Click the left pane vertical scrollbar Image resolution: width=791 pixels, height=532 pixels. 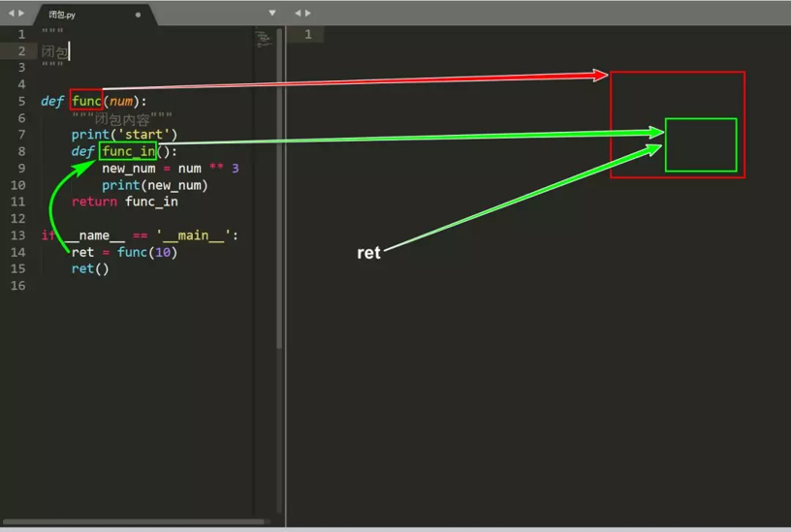pos(279,189)
